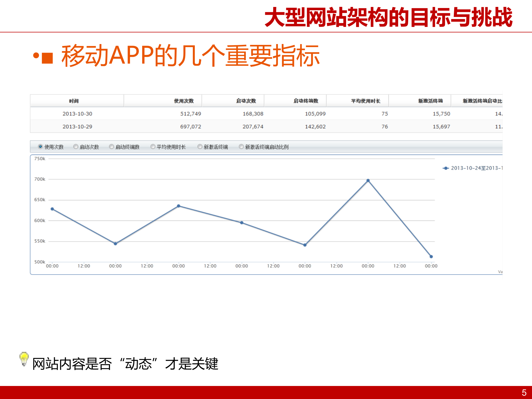Image resolution: width=532 pixels, height=399 pixels.
Task: Click the first data point at 00:00
Action: pyautogui.click(x=53, y=208)
